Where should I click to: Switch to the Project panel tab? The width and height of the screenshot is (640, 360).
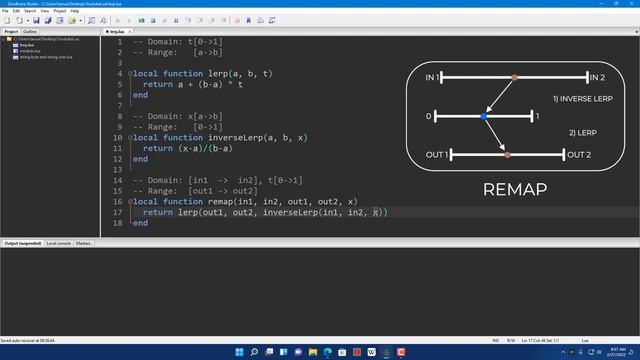[11, 31]
